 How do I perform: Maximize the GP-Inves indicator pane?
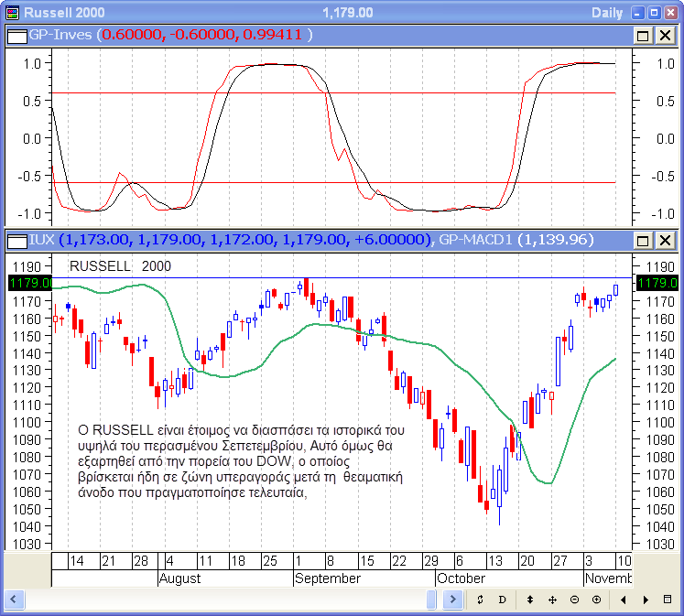point(643,35)
